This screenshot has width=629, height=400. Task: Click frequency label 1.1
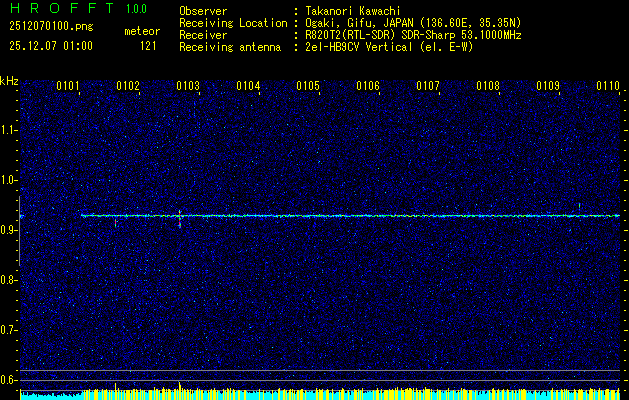click(x=9, y=130)
